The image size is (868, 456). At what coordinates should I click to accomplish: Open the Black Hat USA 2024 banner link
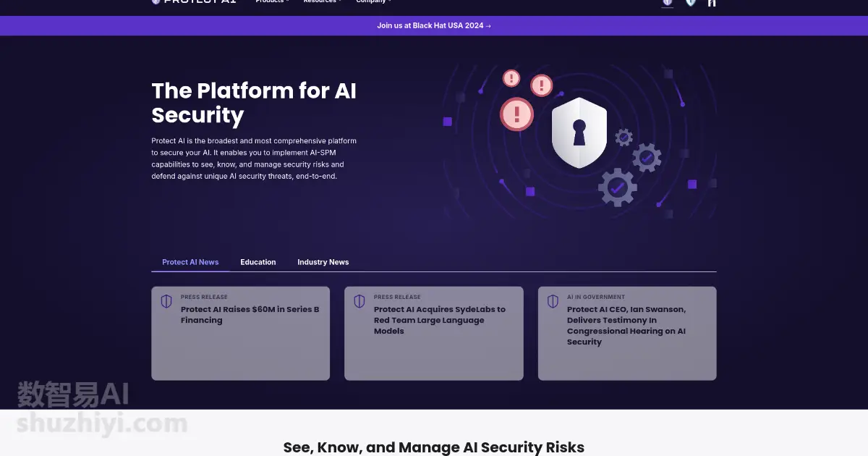(x=434, y=25)
